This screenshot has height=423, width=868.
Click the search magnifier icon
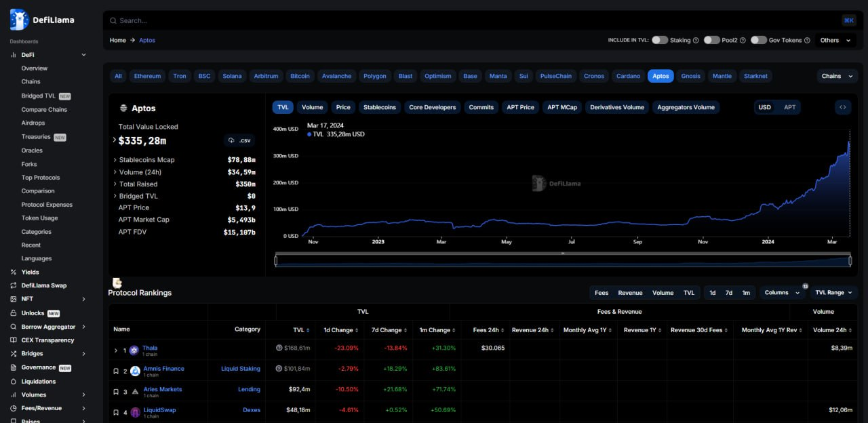pos(113,20)
